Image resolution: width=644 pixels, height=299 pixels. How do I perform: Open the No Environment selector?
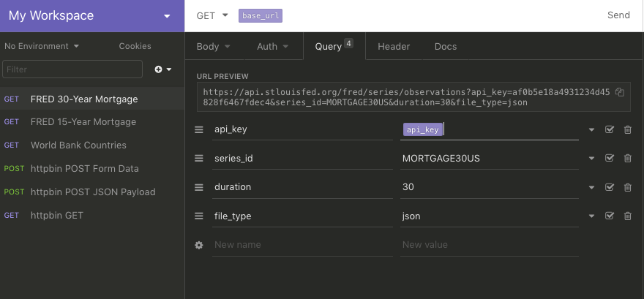tap(42, 46)
